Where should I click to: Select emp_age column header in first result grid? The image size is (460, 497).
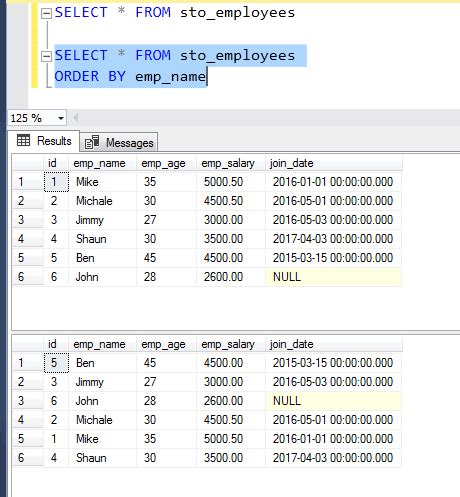click(166, 163)
